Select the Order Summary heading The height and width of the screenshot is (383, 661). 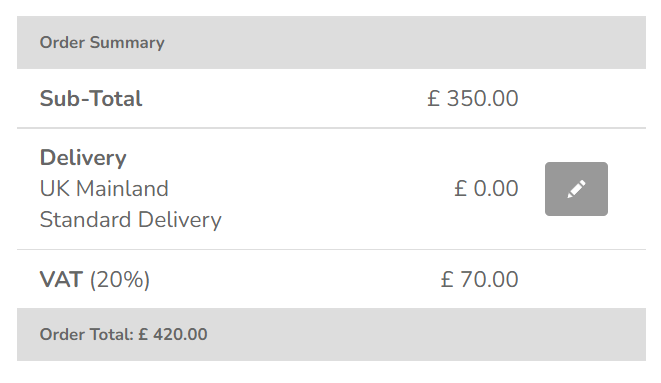pyautogui.click(x=102, y=43)
